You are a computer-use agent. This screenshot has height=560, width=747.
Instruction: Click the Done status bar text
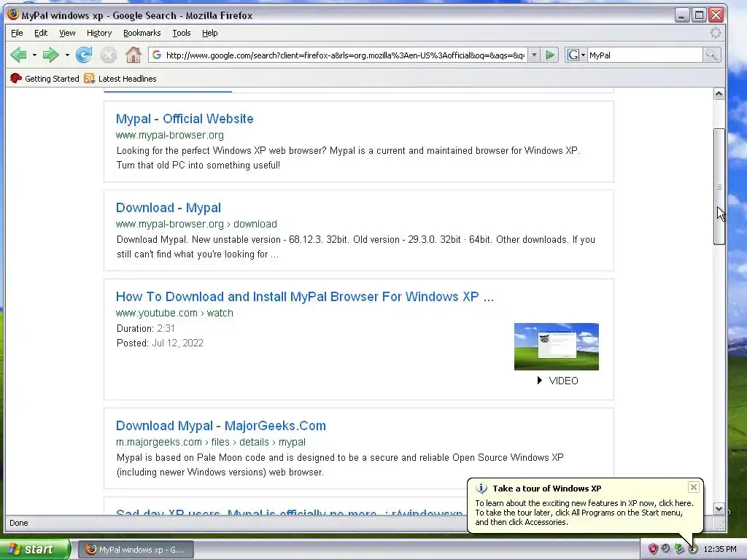[x=18, y=523]
